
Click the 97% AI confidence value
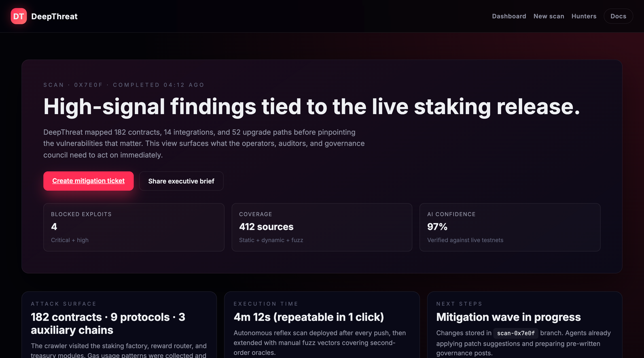coord(437,227)
